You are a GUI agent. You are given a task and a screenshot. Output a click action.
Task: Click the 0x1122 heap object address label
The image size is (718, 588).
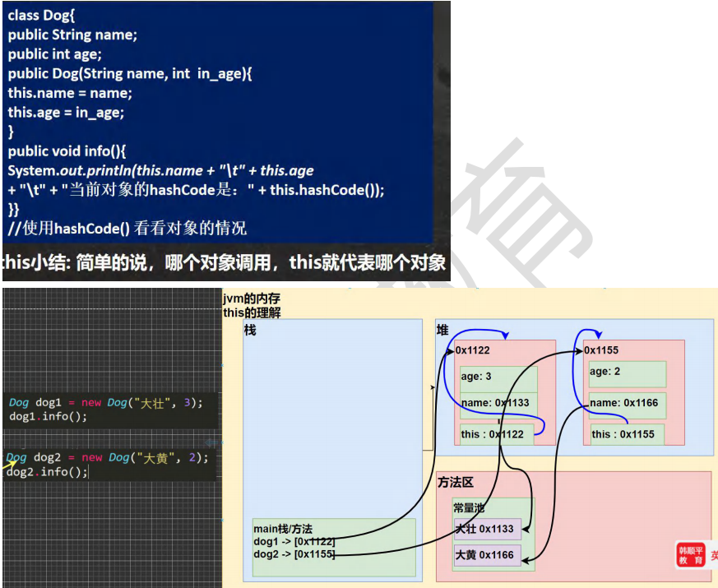[474, 350]
